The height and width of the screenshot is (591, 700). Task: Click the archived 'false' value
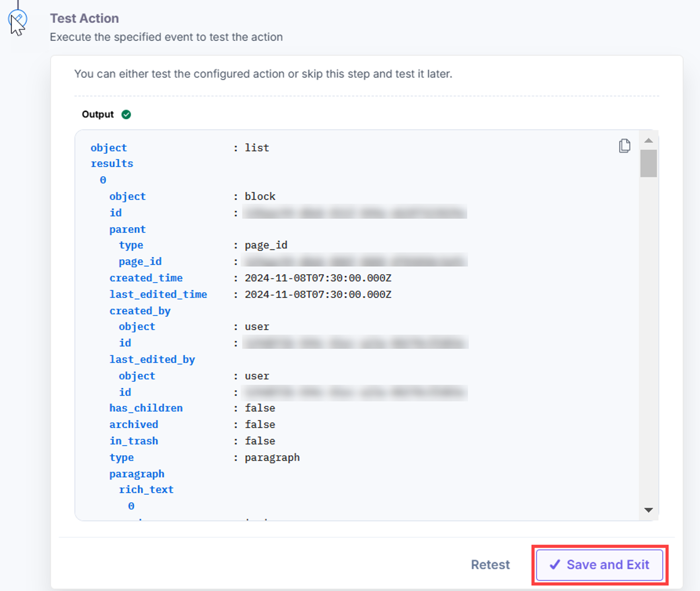260,424
